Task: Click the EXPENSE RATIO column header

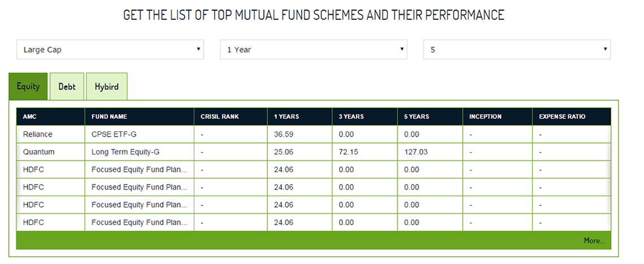Action: pos(562,117)
